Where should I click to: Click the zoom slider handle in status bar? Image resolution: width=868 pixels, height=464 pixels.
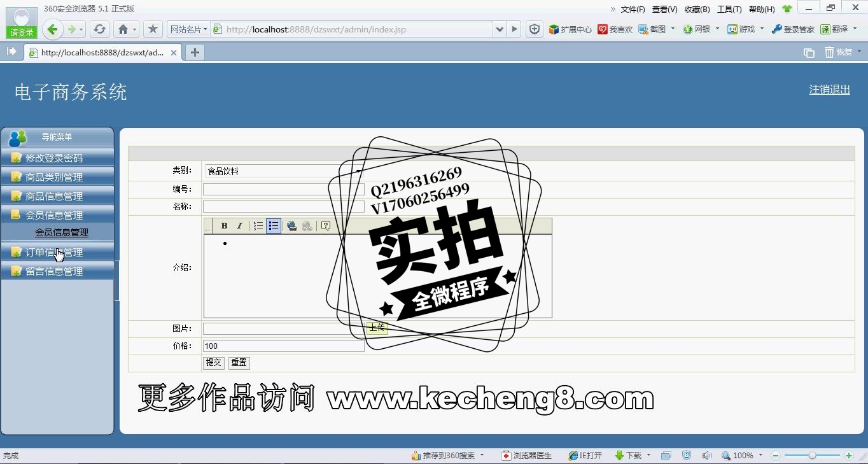tap(812, 456)
